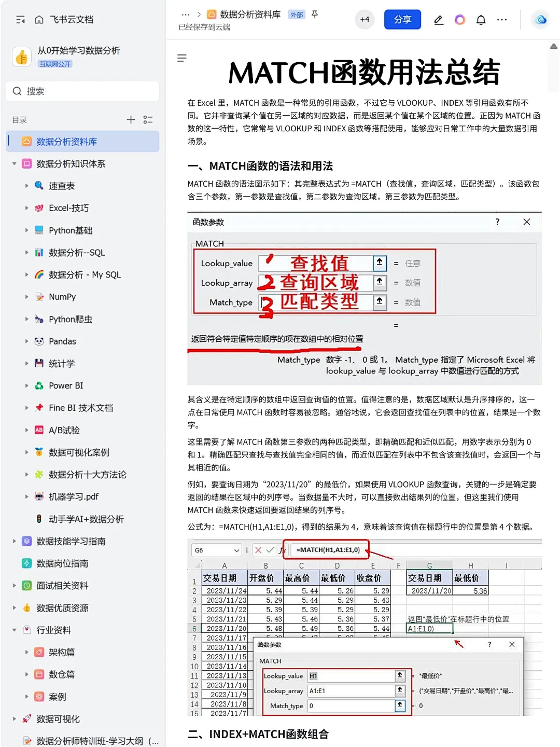Image resolution: width=560 pixels, height=747 pixels.
Task: Click heading 一、MATCH函数的语法和用法
Action: pos(260,166)
